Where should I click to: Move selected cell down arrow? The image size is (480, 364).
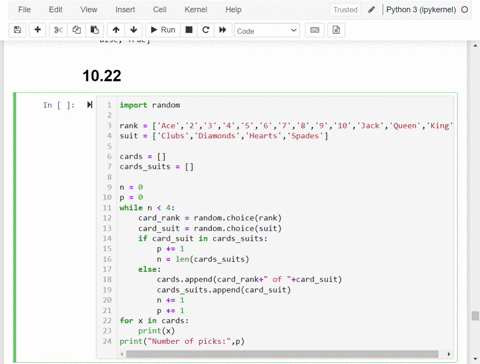coord(134,30)
